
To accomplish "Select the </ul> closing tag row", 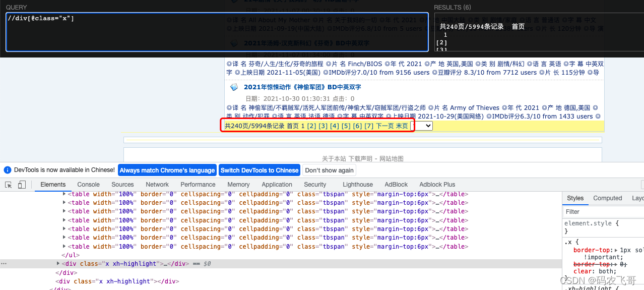I will 71,255.
